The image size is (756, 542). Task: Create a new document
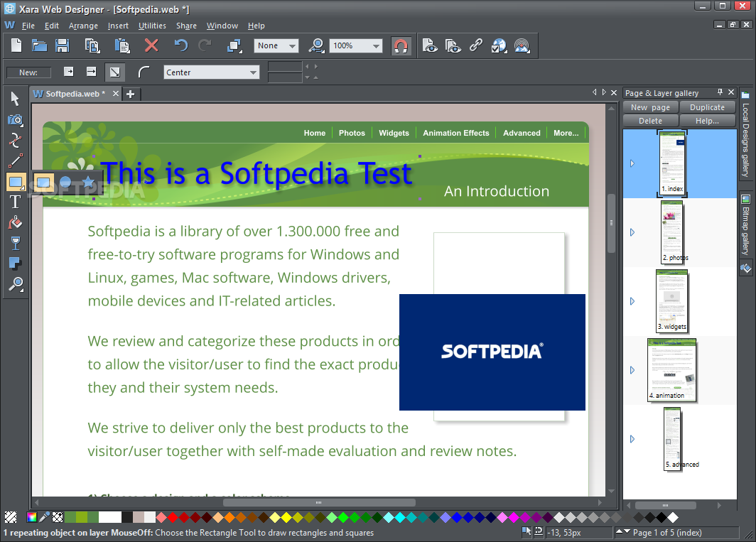[16, 45]
